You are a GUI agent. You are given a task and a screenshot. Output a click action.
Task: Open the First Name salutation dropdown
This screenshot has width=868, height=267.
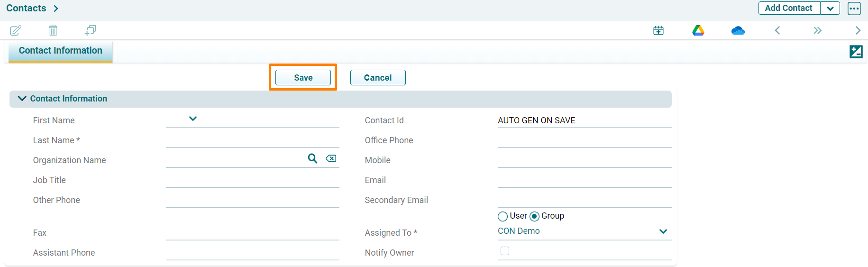coord(192,119)
